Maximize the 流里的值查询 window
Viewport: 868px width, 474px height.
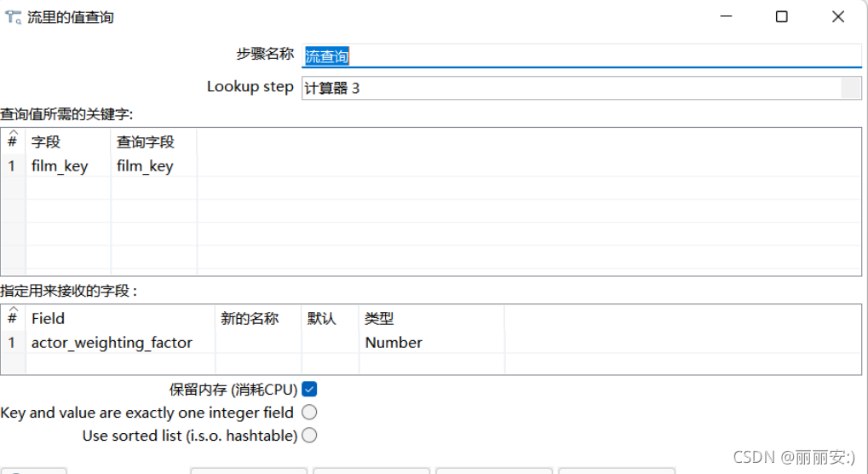tap(782, 16)
